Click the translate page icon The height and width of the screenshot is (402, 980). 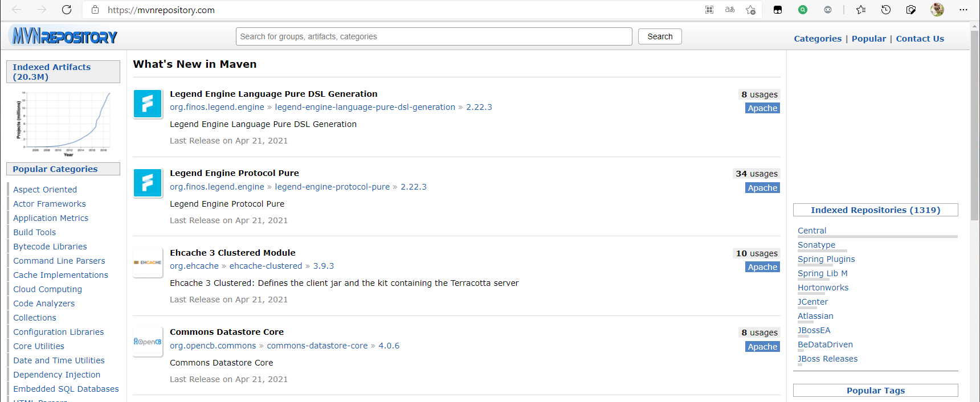(x=730, y=10)
